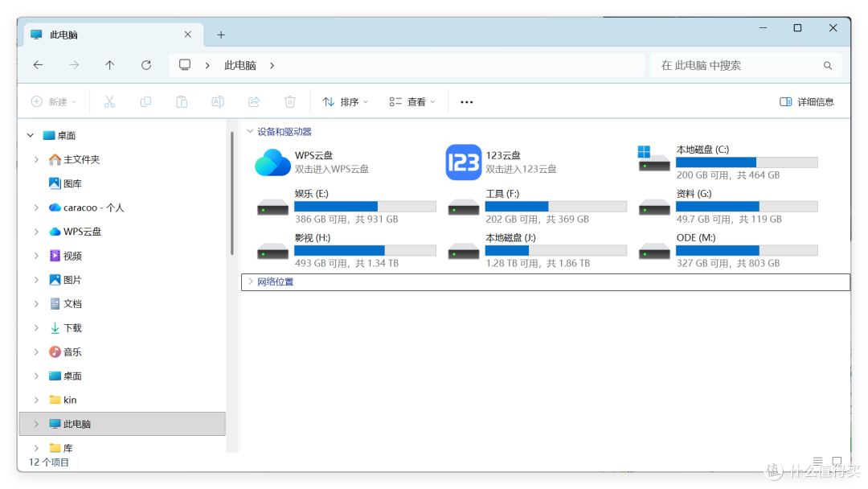The height and width of the screenshot is (489, 868).
Task: Open the 查看 view dropdown
Action: pyautogui.click(x=412, y=102)
